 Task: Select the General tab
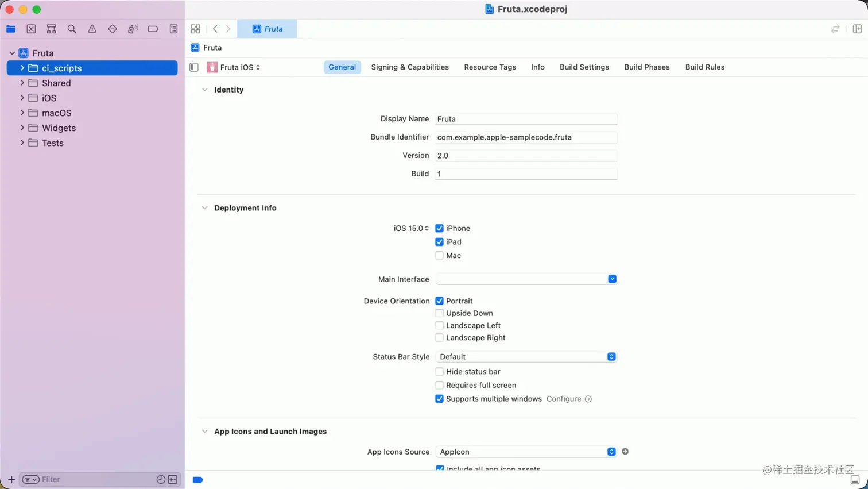pyautogui.click(x=342, y=67)
